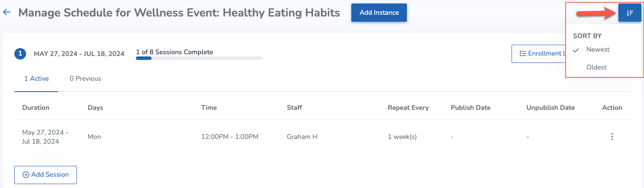Click the 12:00PM - 1:00PM time cell
The height and width of the screenshot is (188, 644).
[230, 137]
